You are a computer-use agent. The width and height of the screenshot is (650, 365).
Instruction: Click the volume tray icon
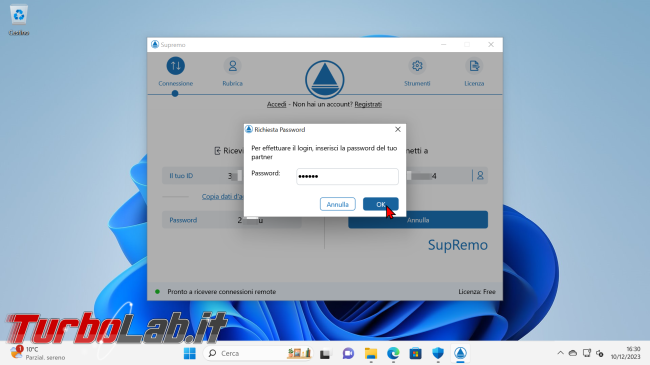click(x=600, y=353)
